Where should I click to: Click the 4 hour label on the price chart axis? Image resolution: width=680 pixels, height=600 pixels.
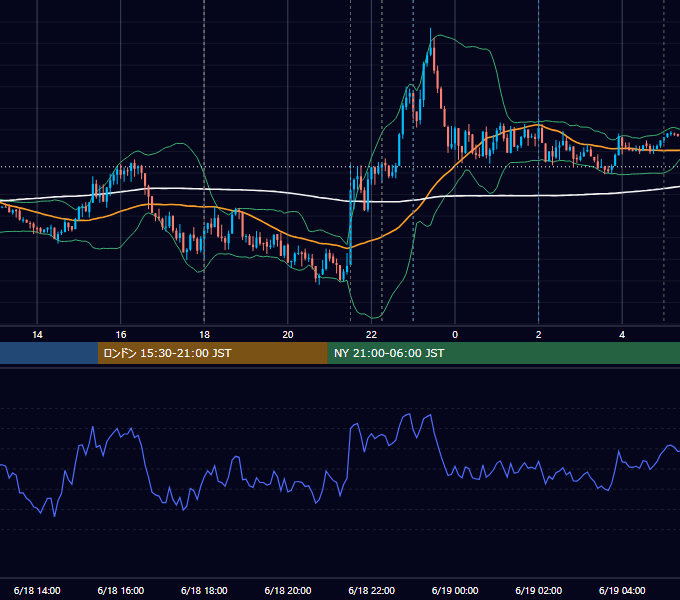click(622, 335)
